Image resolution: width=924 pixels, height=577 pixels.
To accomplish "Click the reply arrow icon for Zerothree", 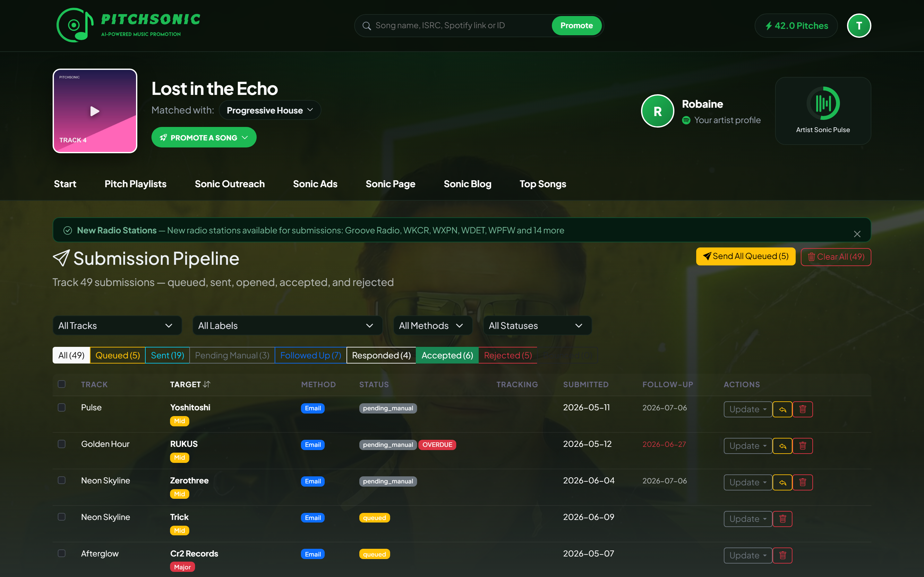I will pyautogui.click(x=782, y=482).
